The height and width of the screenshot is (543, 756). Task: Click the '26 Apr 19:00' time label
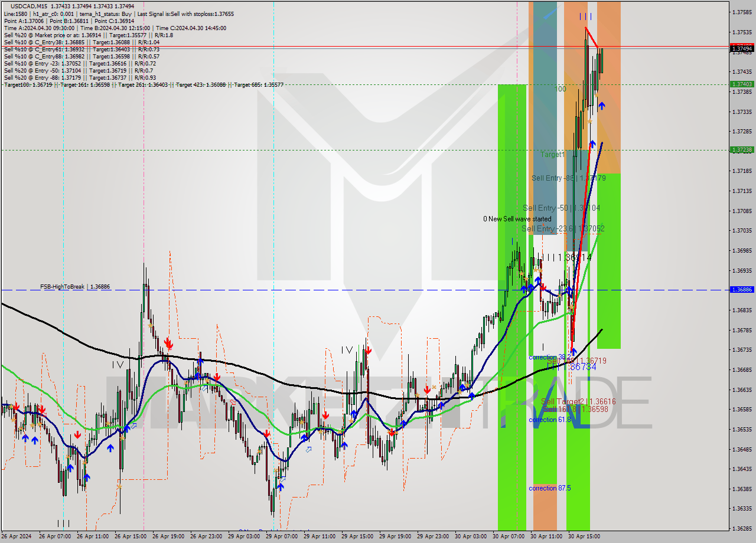(167, 537)
